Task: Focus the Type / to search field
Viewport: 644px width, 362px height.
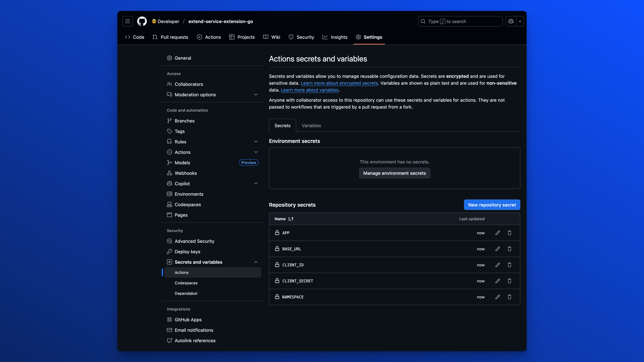Action: (x=460, y=21)
